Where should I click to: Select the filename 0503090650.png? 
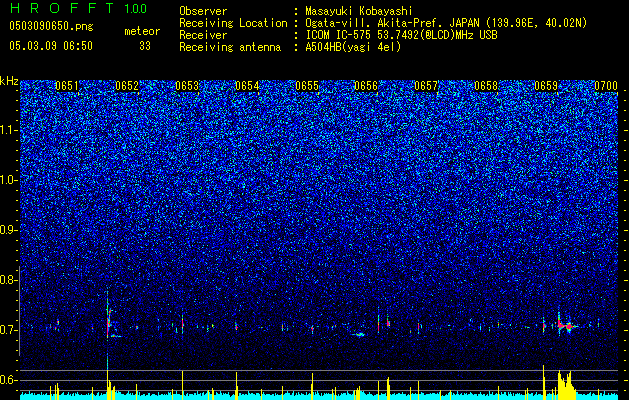pos(51,26)
